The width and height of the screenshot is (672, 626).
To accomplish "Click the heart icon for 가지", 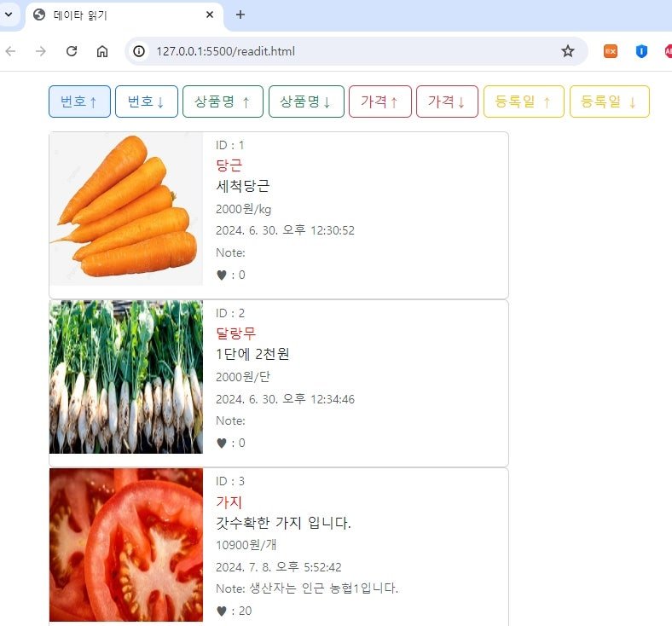I will pos(221,611).
